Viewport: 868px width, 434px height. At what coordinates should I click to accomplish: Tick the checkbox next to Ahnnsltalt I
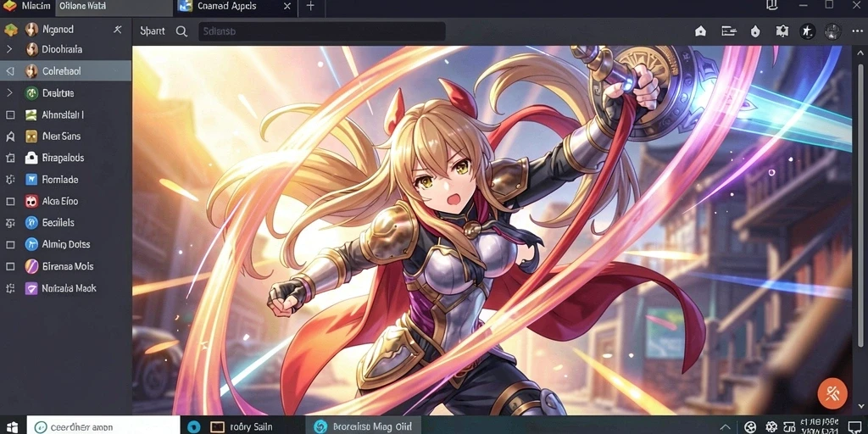10,115
